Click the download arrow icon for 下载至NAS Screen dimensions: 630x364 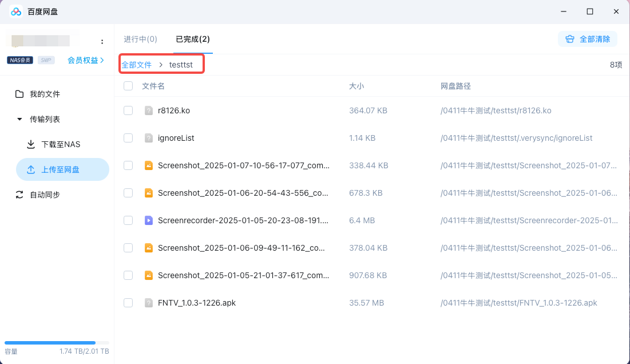pos(31,144)
